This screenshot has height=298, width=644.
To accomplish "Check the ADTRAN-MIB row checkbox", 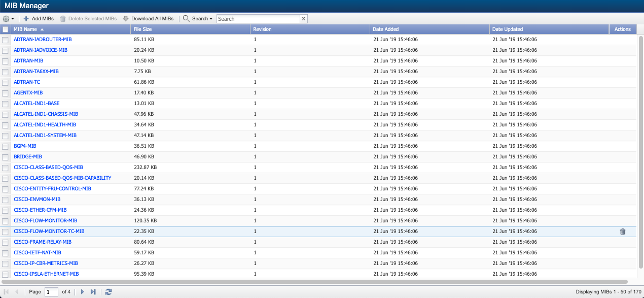I will coord(5,61).
